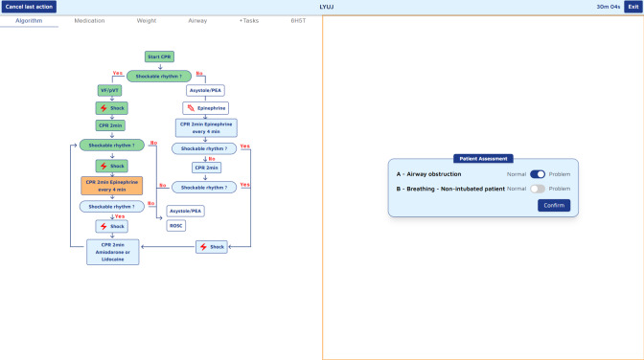
Task: Switch to the 6H5T tab
Action: point(298,20)
